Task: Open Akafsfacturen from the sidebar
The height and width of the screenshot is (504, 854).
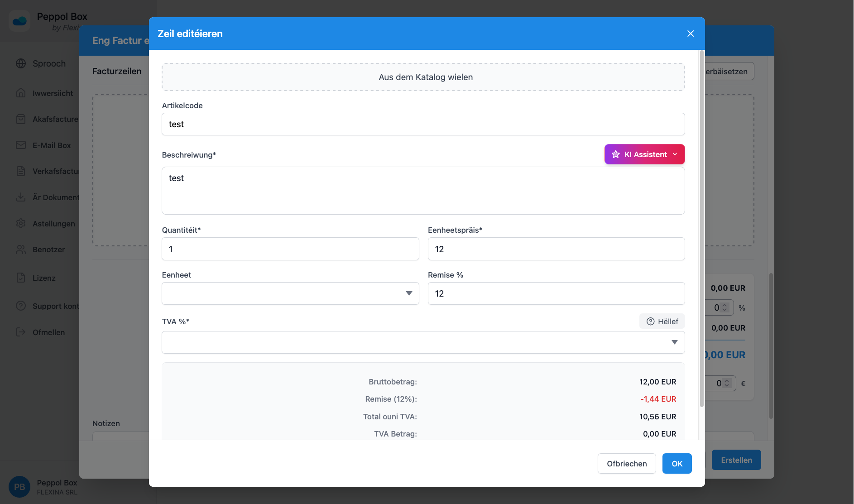Action: (55, 119)
